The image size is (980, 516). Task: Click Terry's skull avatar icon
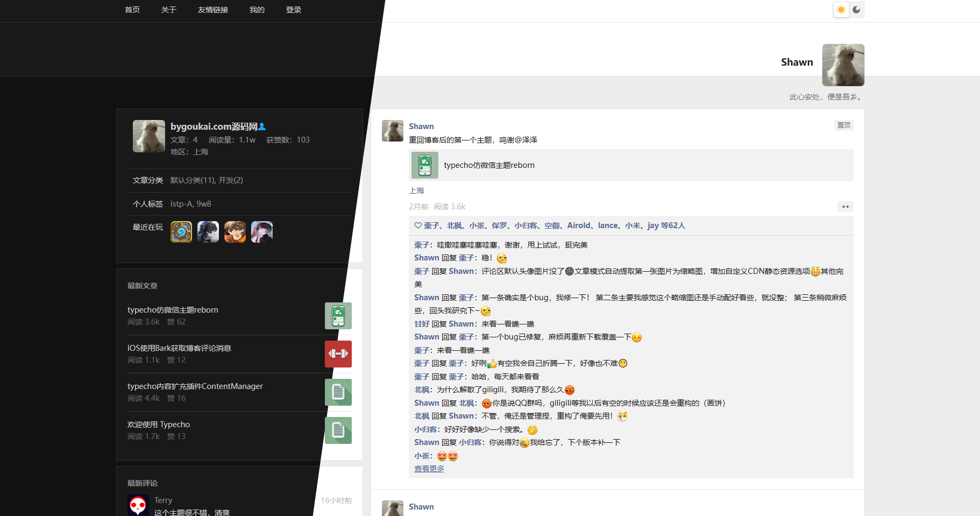click(138, 505)
